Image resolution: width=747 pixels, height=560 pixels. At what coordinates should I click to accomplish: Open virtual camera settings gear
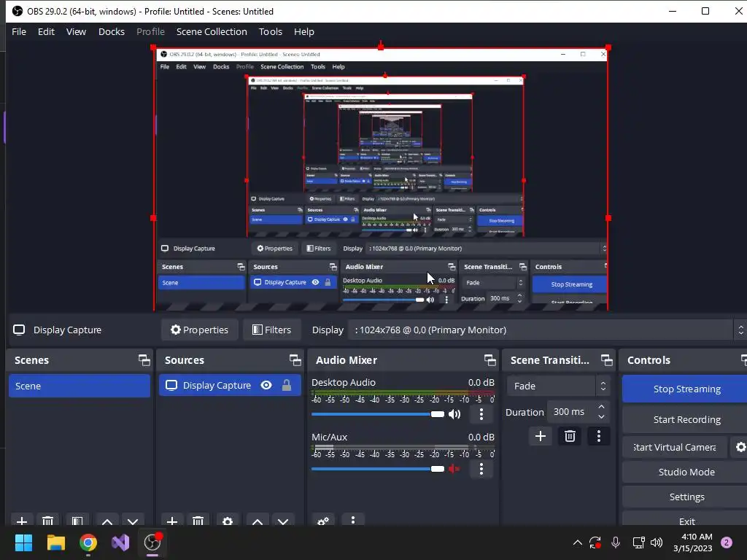coord(740,447)
